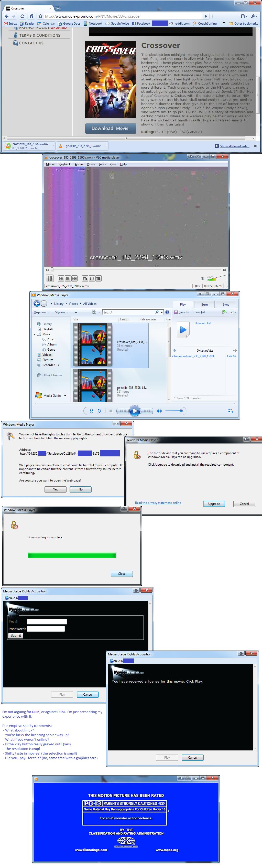Click Read the privacy statement online
The height and width of the screenshot is (868, 262).
(158, 503)
